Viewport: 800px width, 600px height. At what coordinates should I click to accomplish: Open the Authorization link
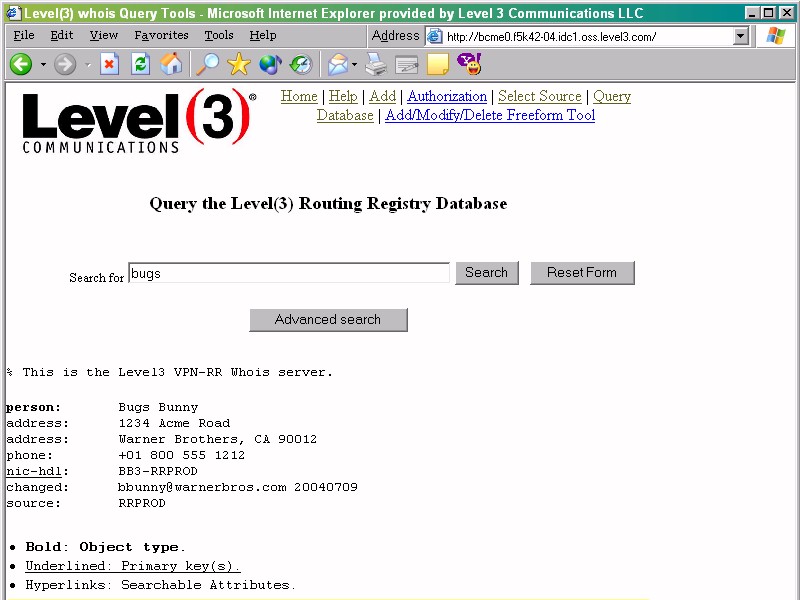point(447,96)
